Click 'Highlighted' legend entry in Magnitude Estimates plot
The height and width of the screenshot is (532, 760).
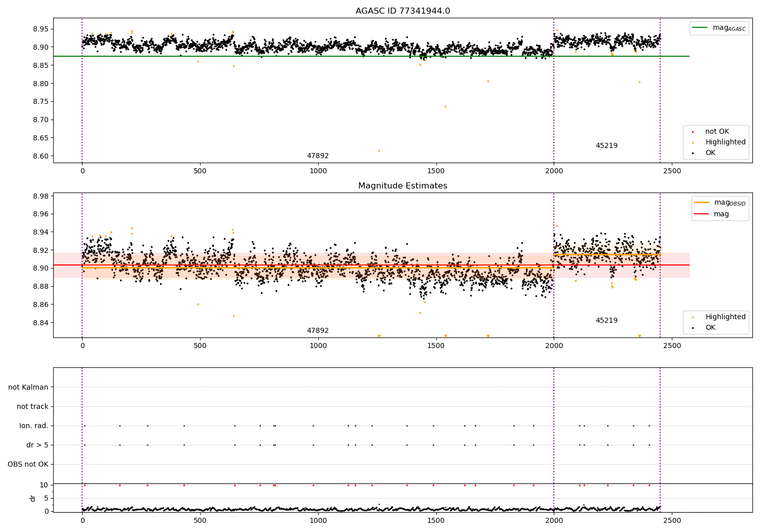click(726, 317)
